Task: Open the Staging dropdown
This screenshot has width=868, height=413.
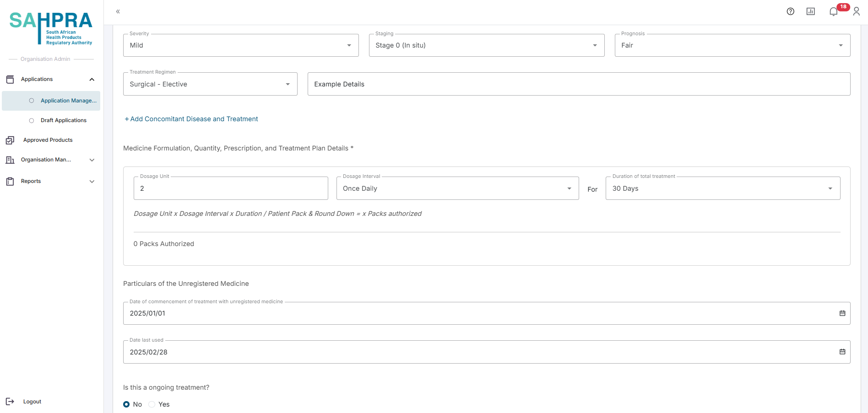Action: tap(486, 45)
